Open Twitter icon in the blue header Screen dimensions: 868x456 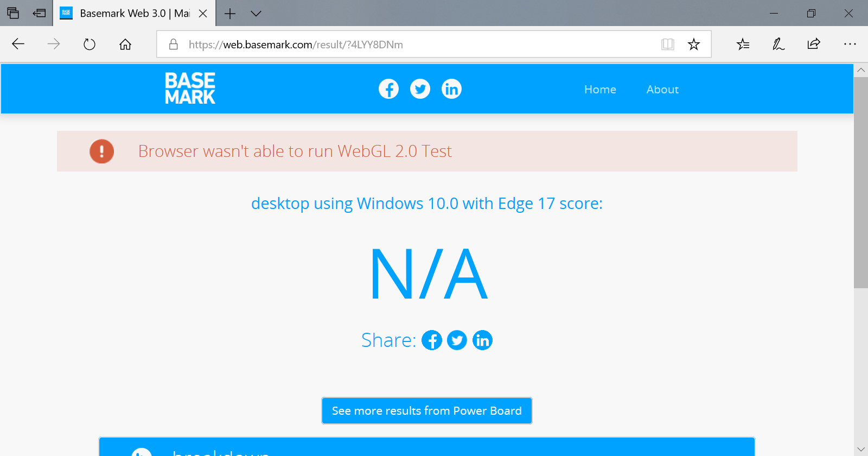[420, 88]
